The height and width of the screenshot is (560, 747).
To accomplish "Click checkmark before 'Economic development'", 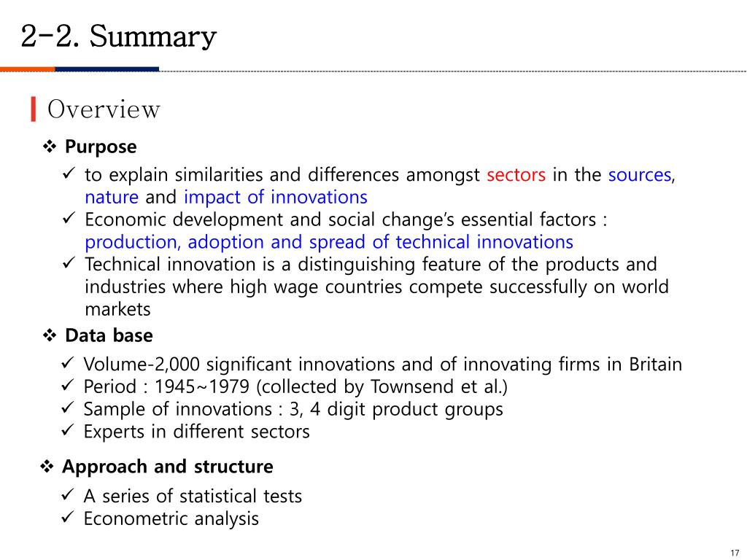I will point(69,217).
